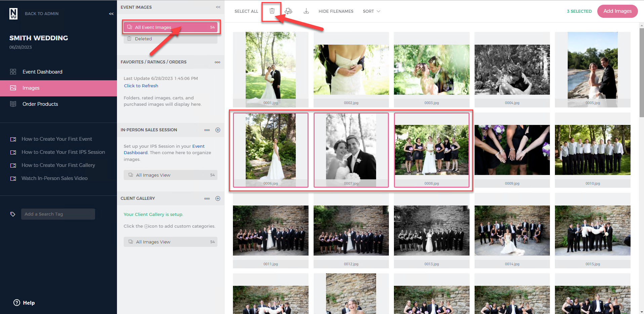Click the Click to Refresh link
This screenshot has height=314, width=644.
(141, 86)
